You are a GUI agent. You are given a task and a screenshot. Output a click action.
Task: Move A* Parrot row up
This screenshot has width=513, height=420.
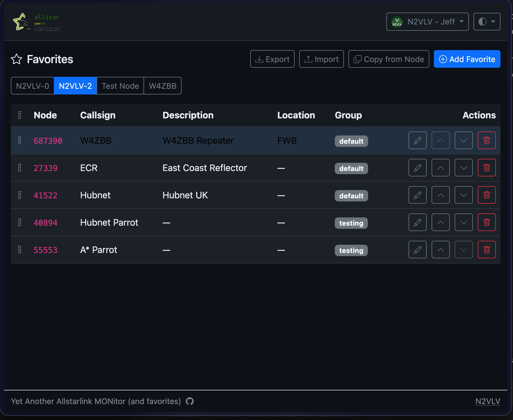(x=440, y=250)
